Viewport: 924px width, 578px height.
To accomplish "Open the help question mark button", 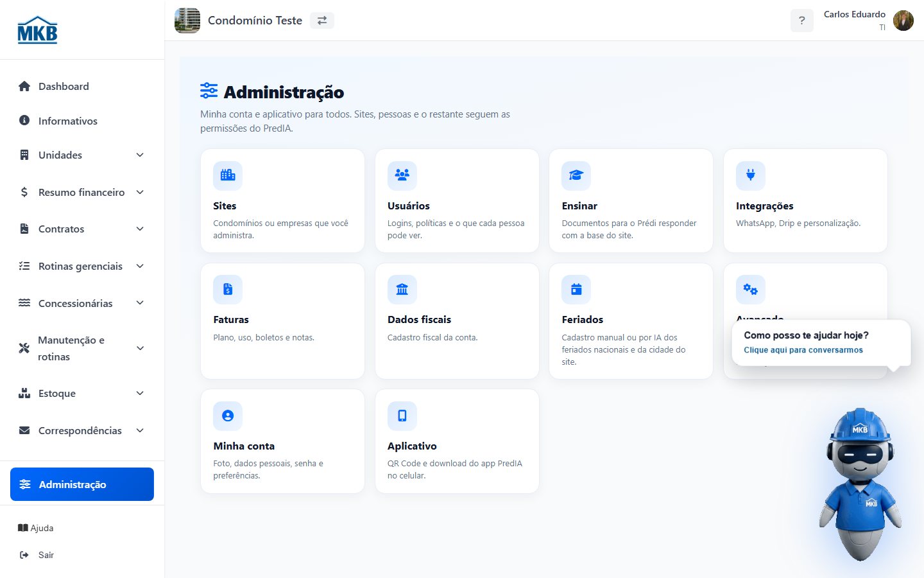I will pyautogui.click(x=802, y=21).
